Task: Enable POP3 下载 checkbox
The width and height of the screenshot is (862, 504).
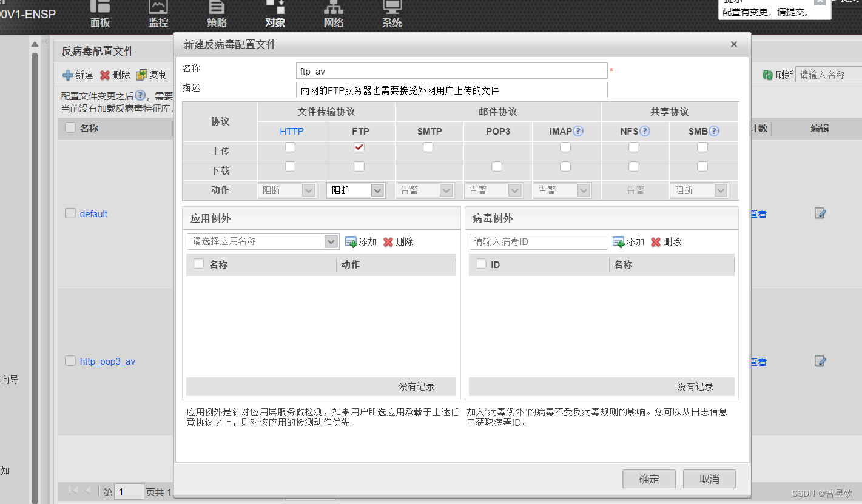Action: (497, 166)
